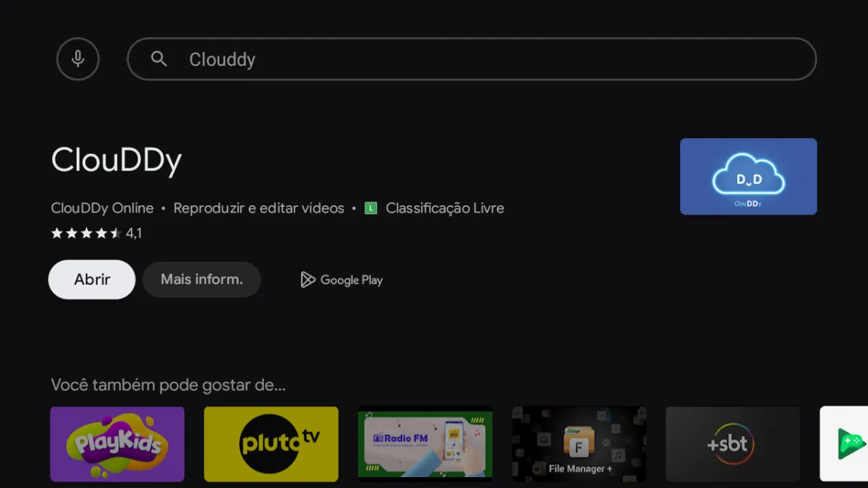
Task: Click the magnifier icon in search bar
Action: pyautogui.click(x=159, y=59)
